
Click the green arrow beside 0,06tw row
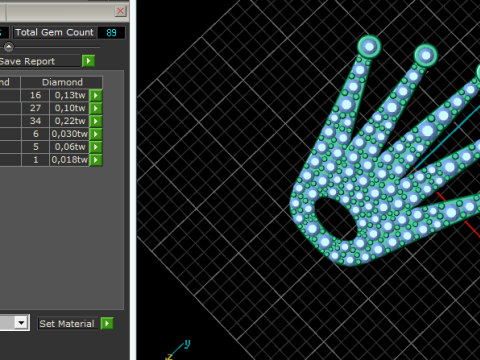pos(96,147)
